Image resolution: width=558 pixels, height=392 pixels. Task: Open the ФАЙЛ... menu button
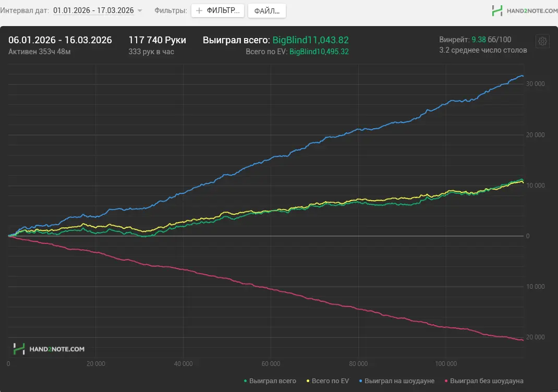coord(266,10)
